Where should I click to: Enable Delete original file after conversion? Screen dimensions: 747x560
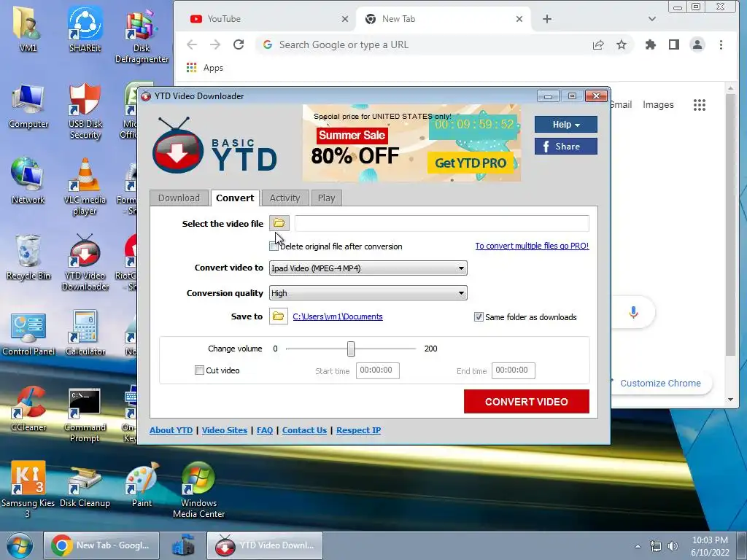(x=274, y=246)
